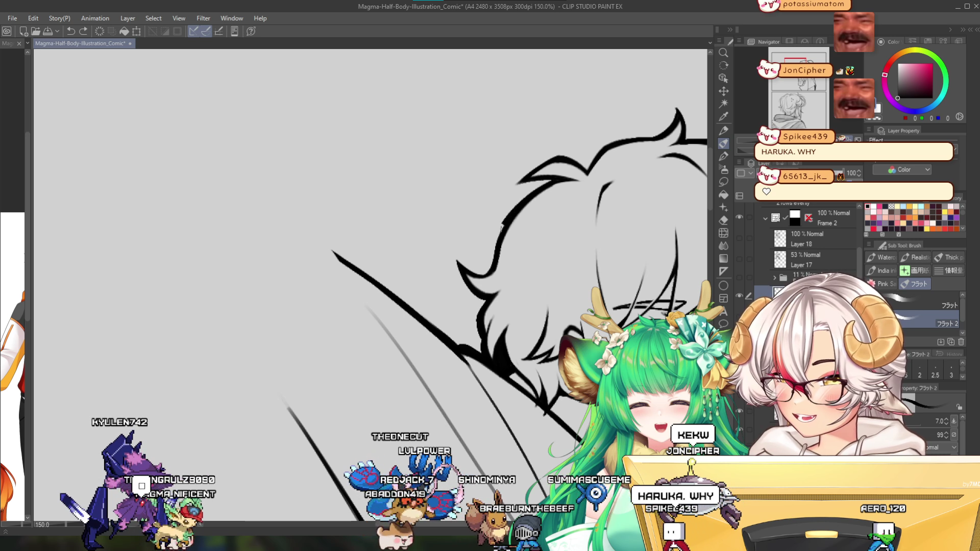
Task: Create a new canvas from toolbar
Action: (x=23, y=31)
